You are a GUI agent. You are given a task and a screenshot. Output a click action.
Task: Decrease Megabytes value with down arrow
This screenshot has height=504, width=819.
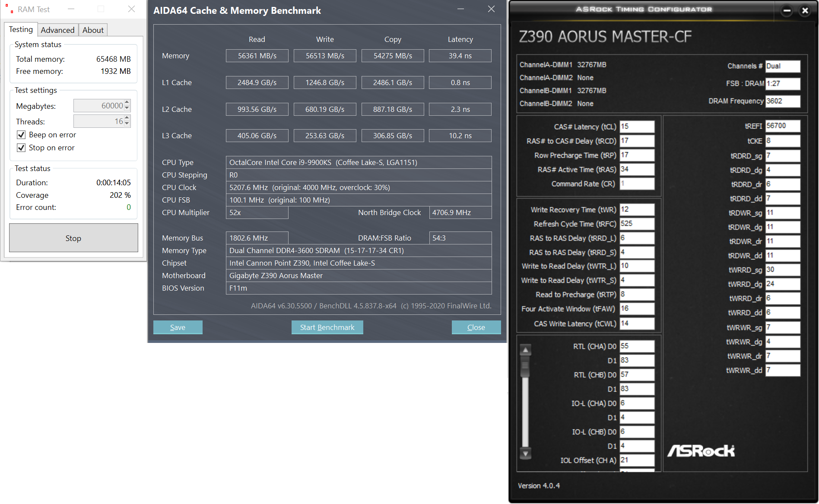tap(127, 108)
